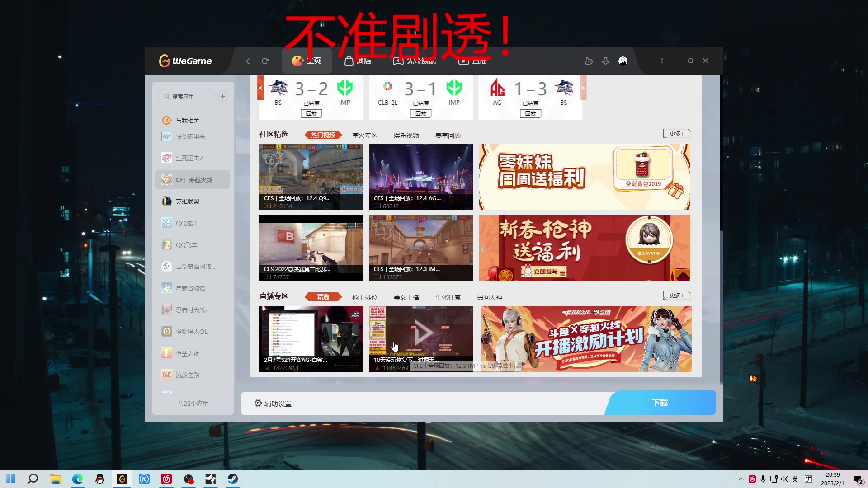Select 英雄联盟 in the sidebar

point(188,201)
